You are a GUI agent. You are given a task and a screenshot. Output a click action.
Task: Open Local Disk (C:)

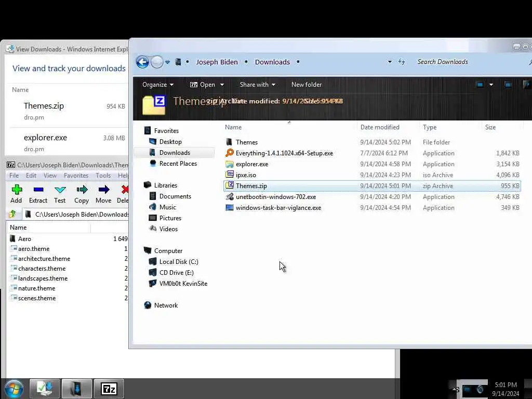[179, 262]
